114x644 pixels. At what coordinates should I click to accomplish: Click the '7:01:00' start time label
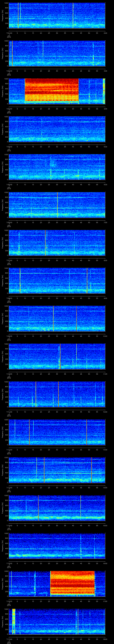click(9, 33)
